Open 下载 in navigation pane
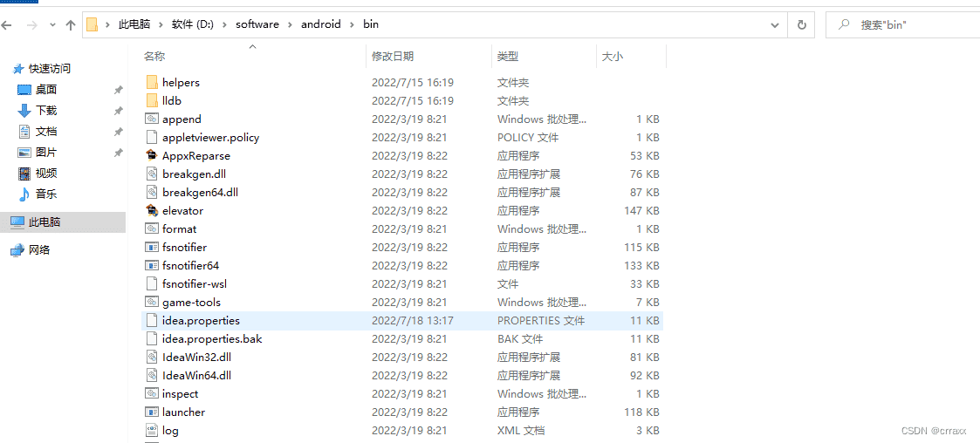 click(x=46, y=111)
